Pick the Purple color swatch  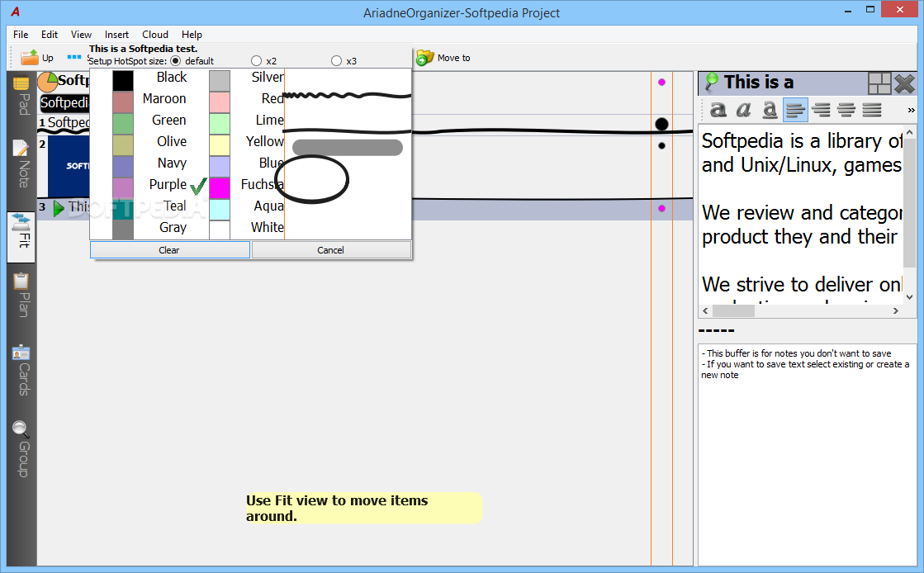coord(123,187)
